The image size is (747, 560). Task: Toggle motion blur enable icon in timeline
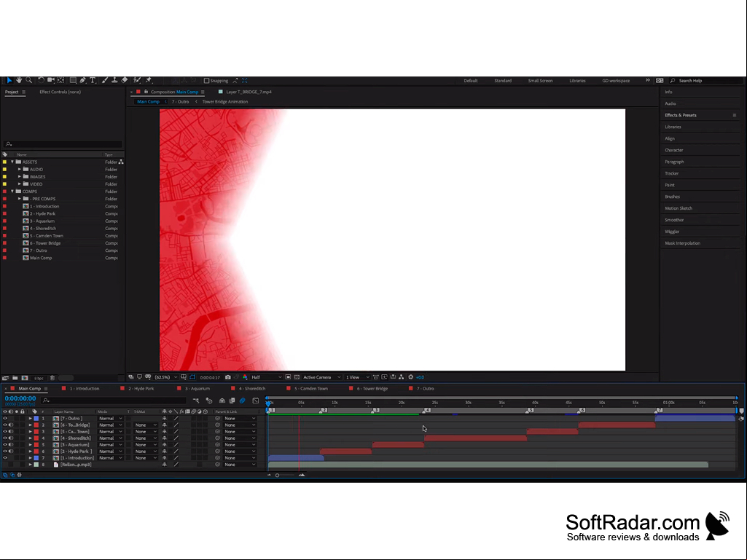pos(243,401)
